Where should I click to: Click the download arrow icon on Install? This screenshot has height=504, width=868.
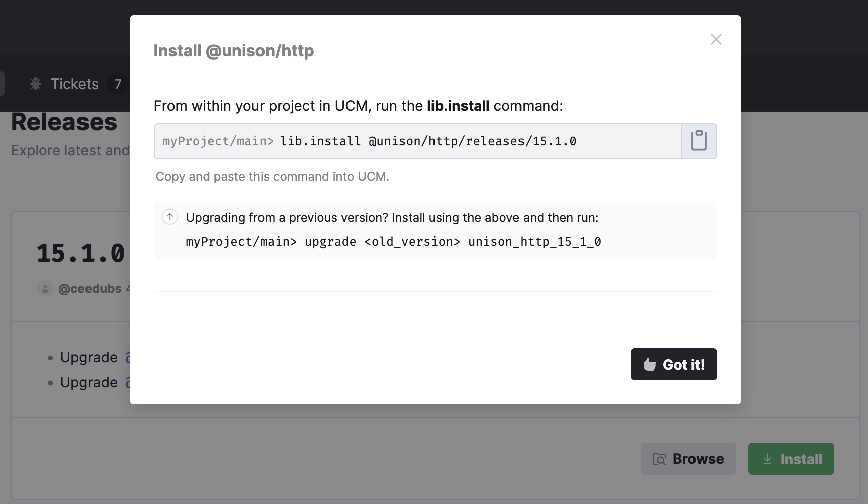click(767, 459)
